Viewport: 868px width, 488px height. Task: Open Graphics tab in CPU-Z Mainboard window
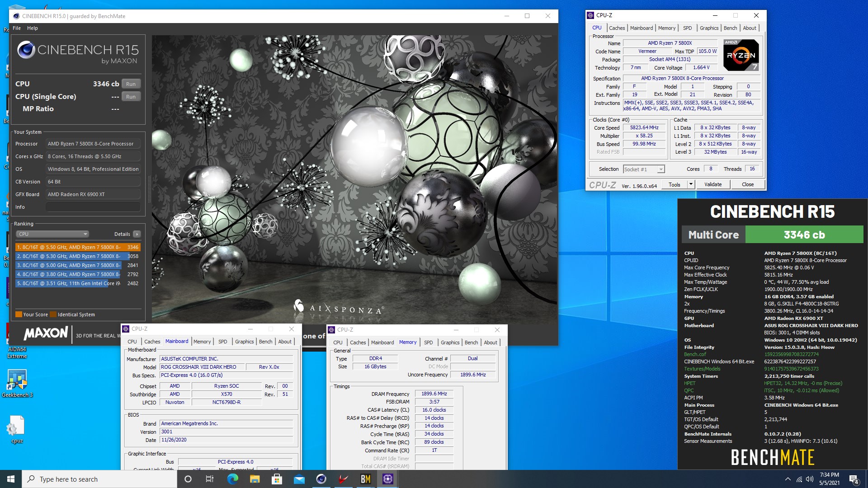point(244,342)
